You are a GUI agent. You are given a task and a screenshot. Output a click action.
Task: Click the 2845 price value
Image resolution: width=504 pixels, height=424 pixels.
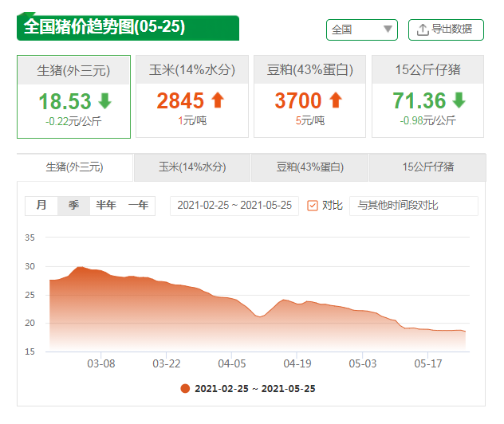(x=180, y=100)
